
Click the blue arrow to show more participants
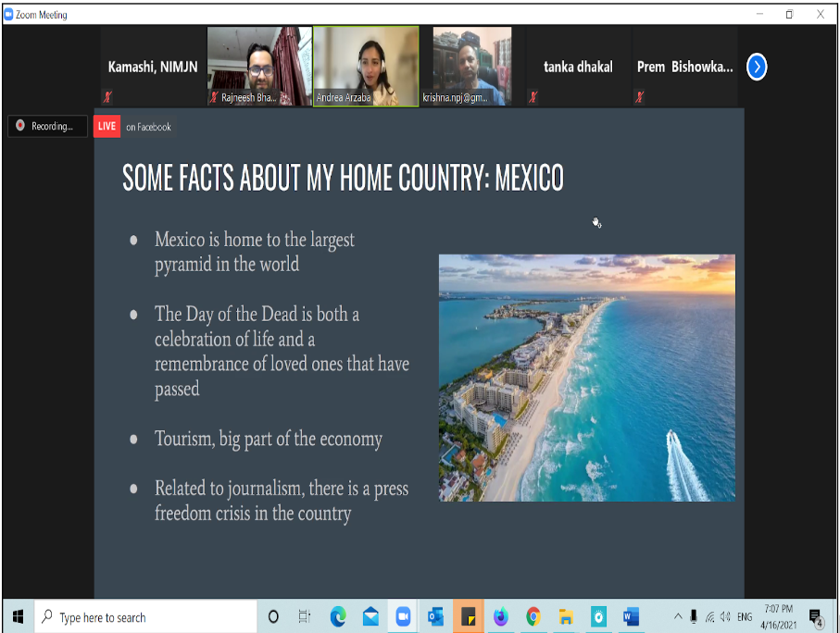coord(757,67)
